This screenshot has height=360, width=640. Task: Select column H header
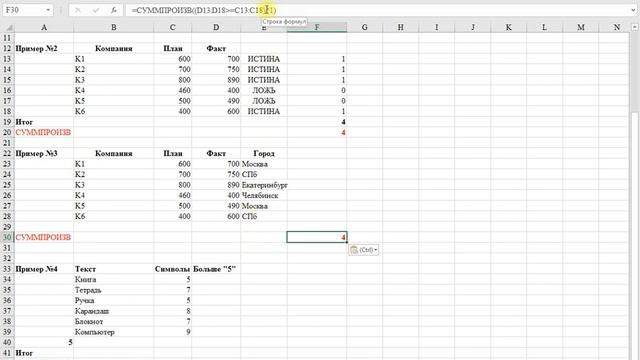tap(400, 27)
